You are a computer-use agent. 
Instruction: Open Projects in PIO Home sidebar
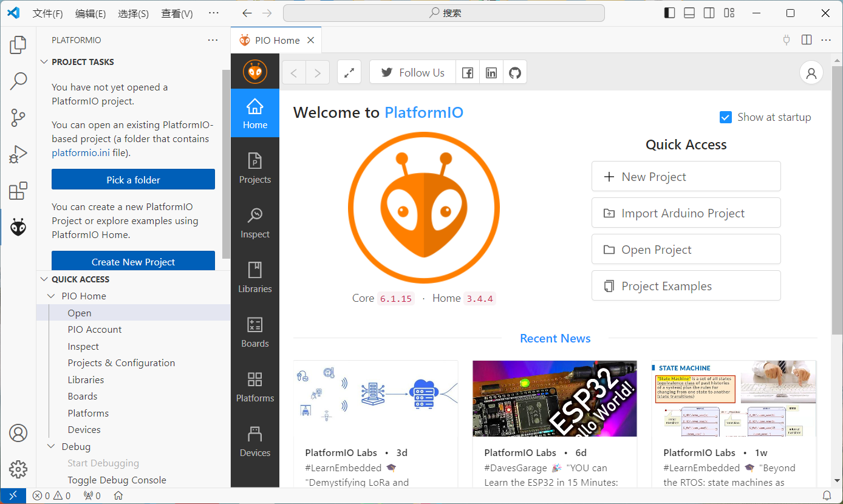click(255, 168)
